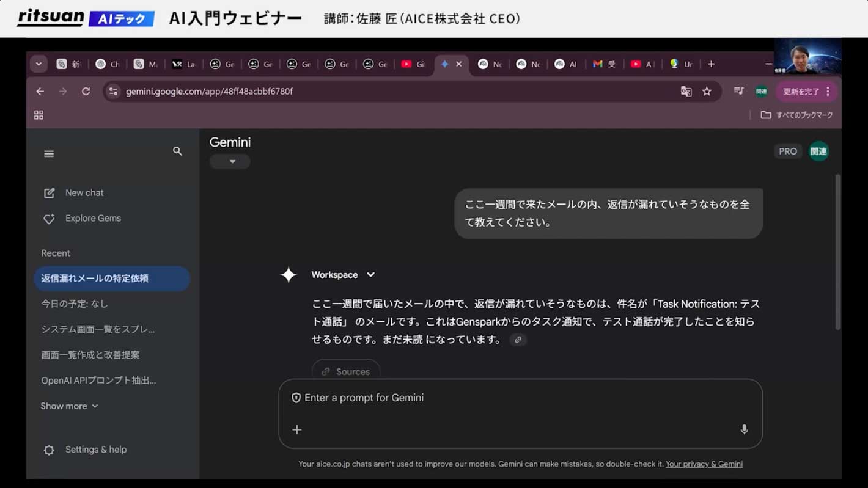The image size is (868, 488).
Task: Click the link chip after the response text
Action: [x=518, y=340]
